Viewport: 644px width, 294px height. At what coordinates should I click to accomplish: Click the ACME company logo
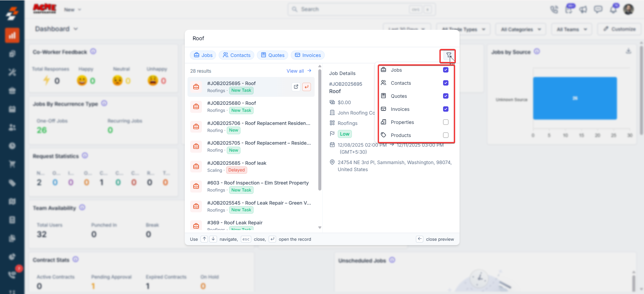point(45,9)
